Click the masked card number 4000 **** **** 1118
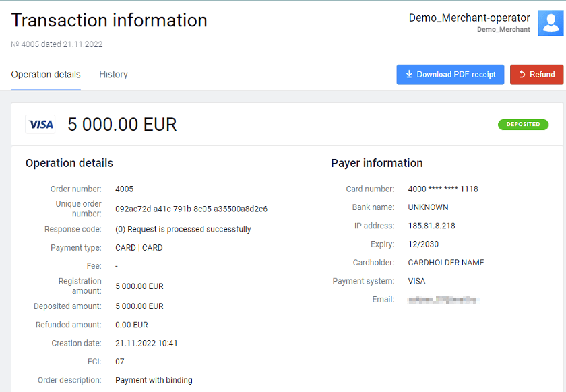 pos(443,189)
